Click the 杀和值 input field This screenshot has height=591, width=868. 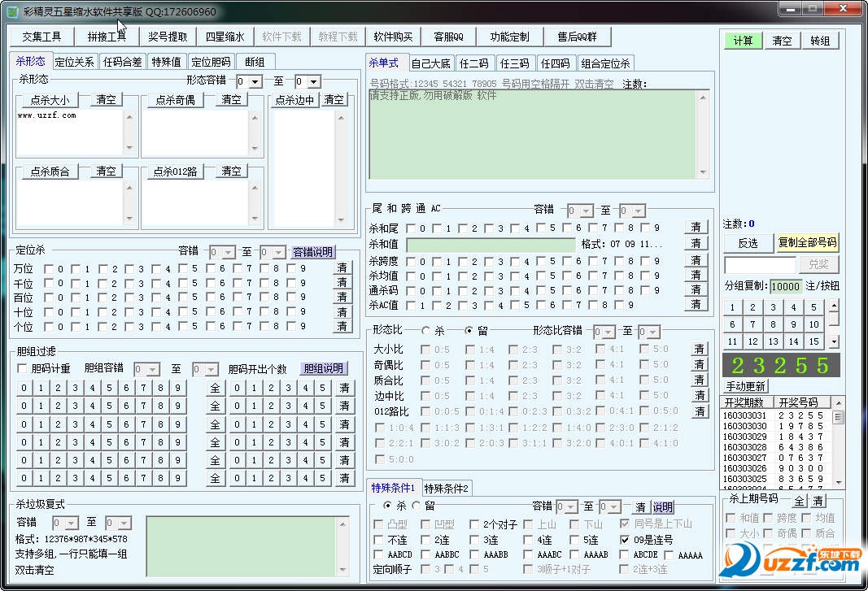pyautogui.click(x=491, y=245)
